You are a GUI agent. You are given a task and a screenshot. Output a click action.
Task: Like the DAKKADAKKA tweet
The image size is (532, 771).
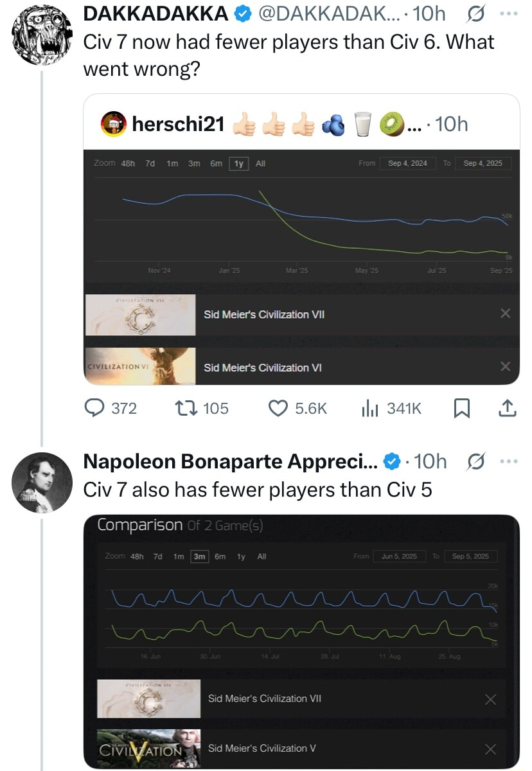[278, 408]
